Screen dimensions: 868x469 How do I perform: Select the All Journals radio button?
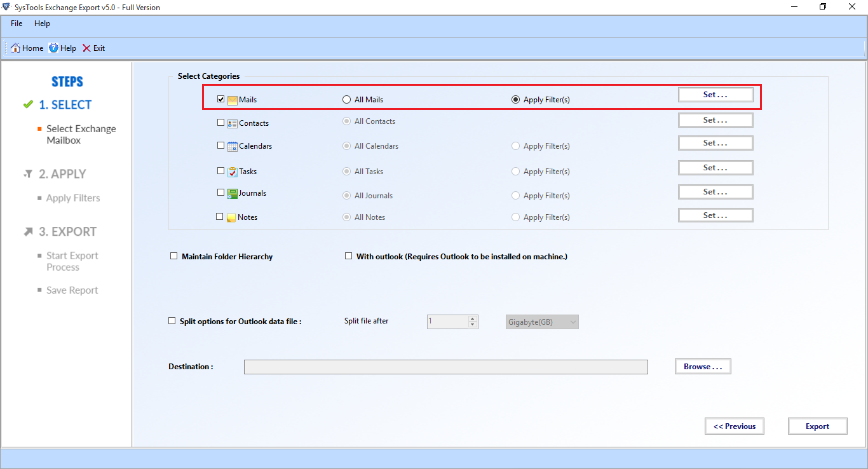point(346,196)
